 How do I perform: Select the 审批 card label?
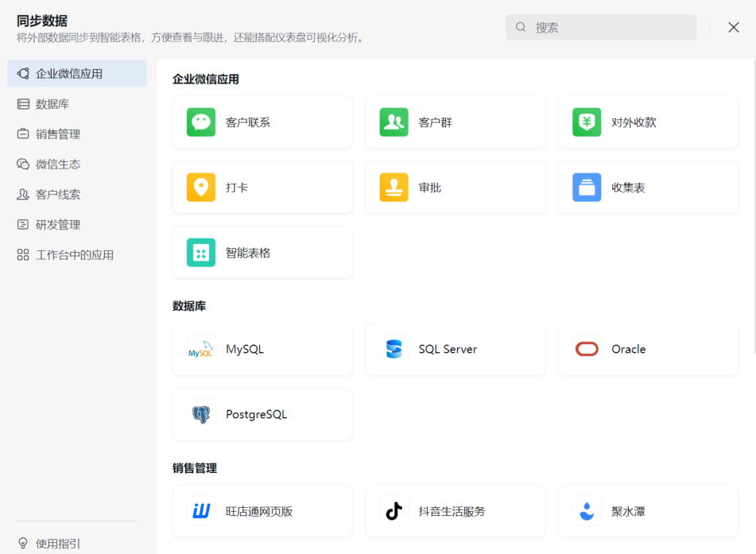click(429, 188)
